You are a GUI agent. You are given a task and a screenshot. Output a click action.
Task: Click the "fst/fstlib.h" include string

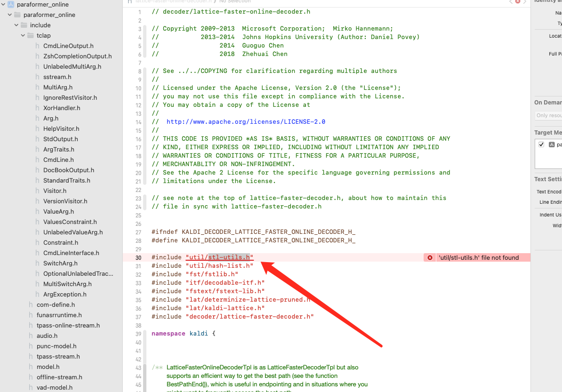pyautogui.click(x=212, y=274)
